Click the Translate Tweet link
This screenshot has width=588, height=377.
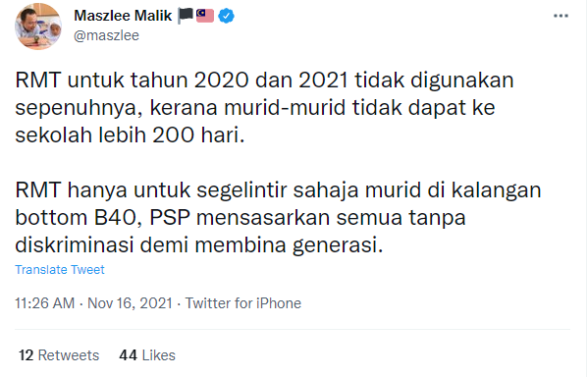coord(60,270)
